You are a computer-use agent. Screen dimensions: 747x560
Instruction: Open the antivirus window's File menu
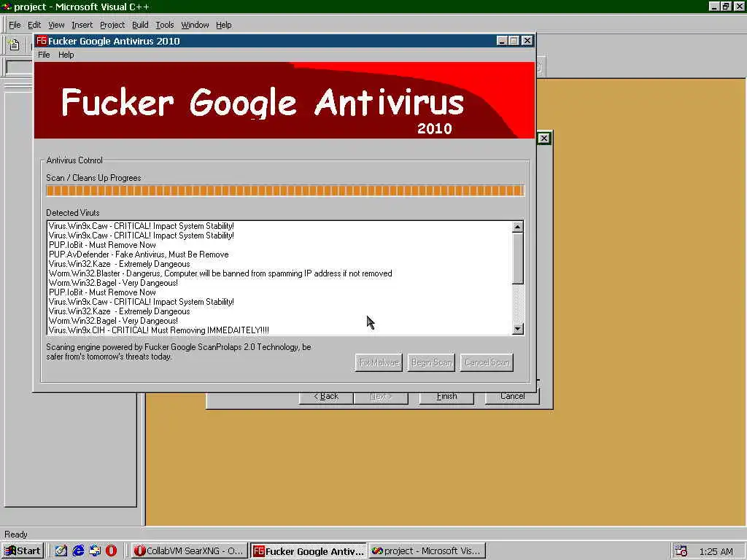[x=44, y=55]
